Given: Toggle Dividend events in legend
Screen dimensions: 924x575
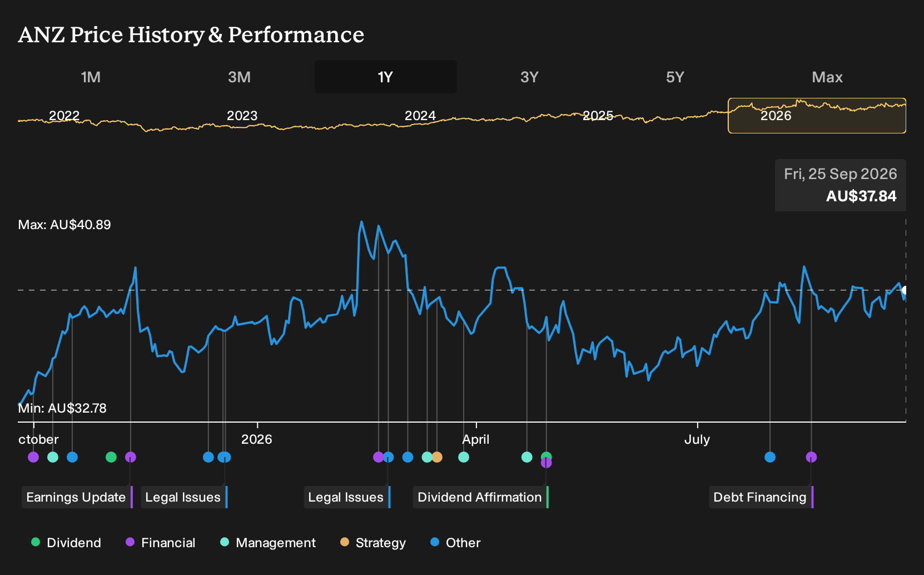Looking at the screenshot, I should (66, 542).
